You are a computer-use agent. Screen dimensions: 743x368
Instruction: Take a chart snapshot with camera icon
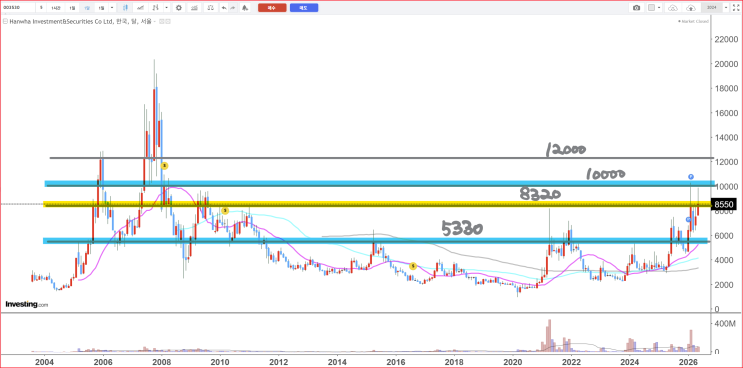[x=636, y=8]
